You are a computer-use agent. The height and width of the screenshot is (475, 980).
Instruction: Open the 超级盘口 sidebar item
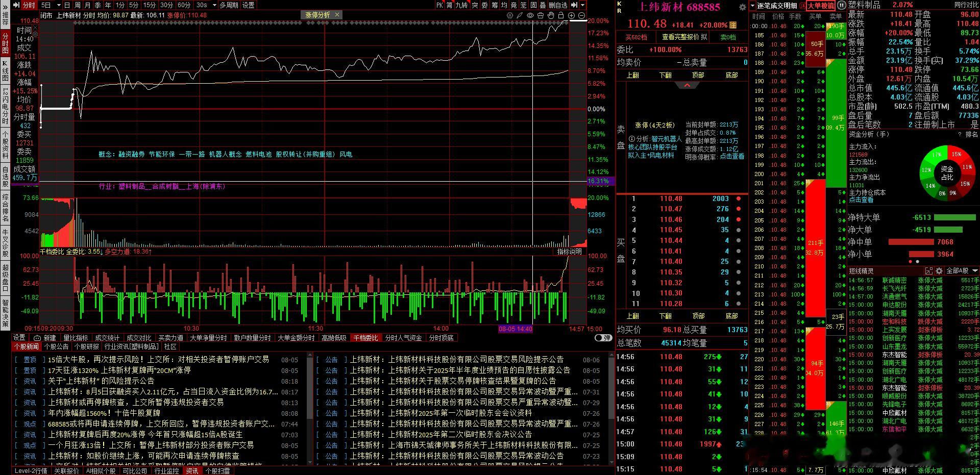pos(5,278)
